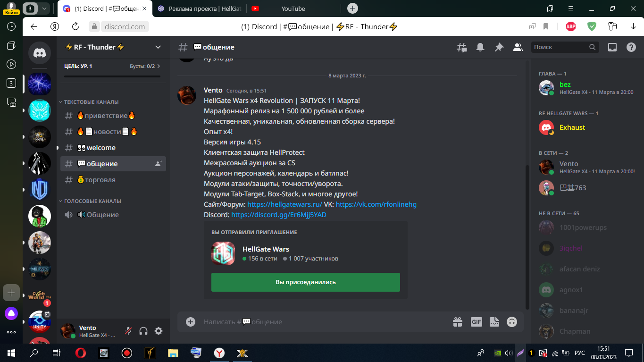
Task: Open the ND server icon in server list
Action: point(40,190)
